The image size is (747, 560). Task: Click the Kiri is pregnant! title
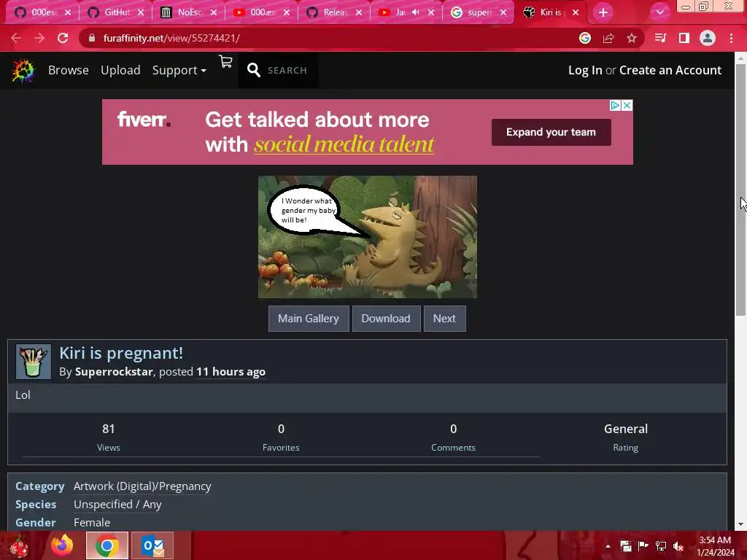[x=121, y=354]
